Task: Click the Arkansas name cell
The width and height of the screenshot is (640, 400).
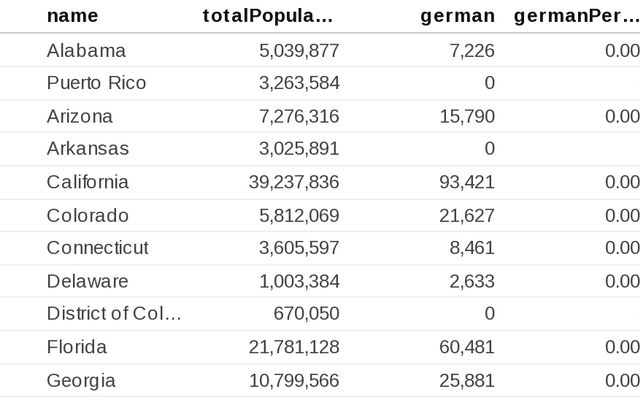Action: (x=88, y=149)
